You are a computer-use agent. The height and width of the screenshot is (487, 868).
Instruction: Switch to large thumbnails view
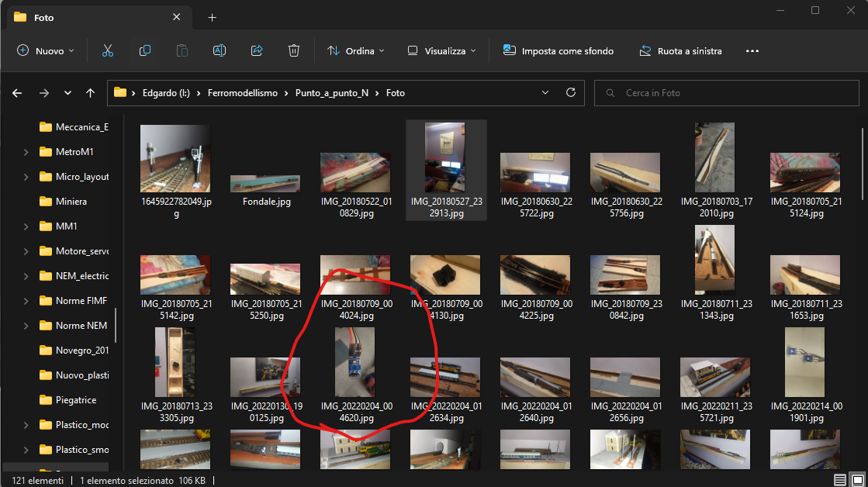[x=856, y=480]
